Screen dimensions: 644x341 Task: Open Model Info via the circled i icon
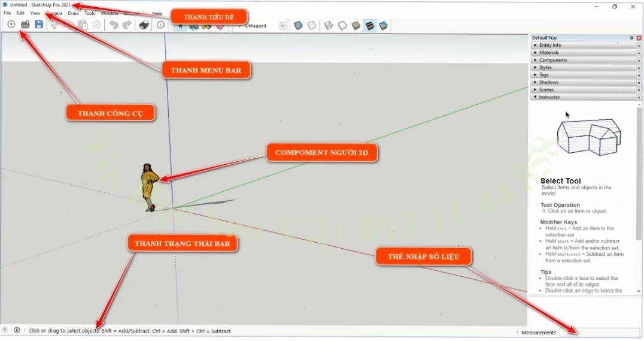(160, 25)
